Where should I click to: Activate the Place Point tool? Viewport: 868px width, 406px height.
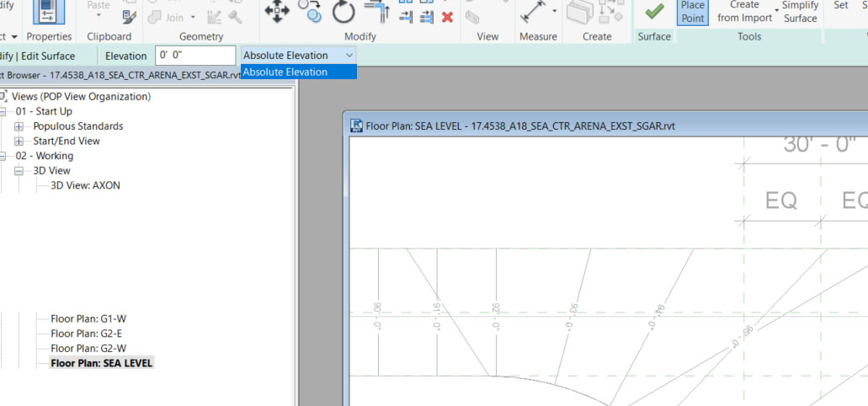click(693, 12)
